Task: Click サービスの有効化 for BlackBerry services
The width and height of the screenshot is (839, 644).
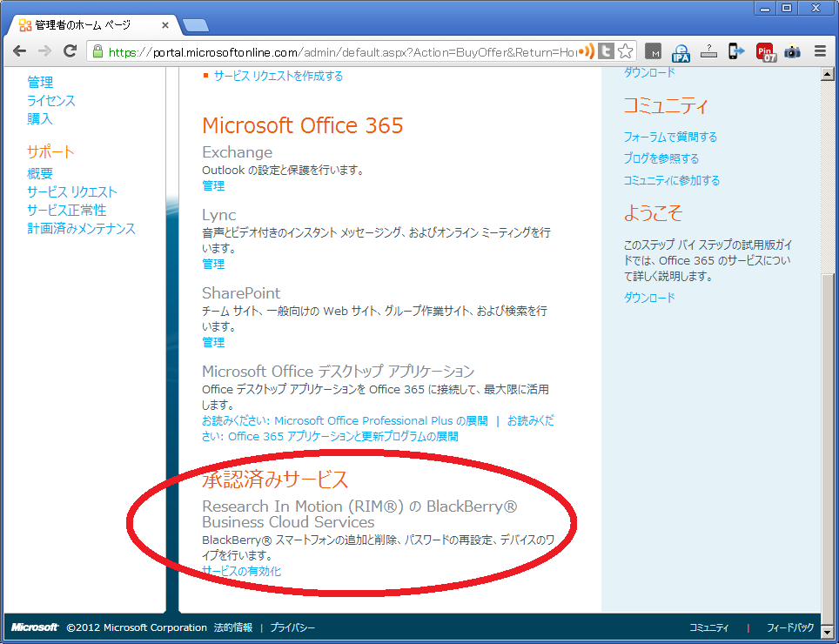Action: (242, 571)
